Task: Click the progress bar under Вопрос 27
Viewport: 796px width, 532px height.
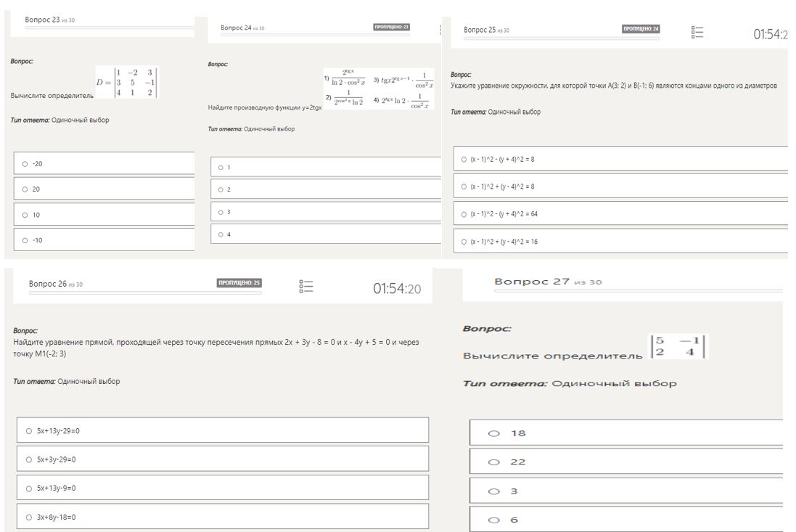Action: pyautogui.click(x=637, y=291)
